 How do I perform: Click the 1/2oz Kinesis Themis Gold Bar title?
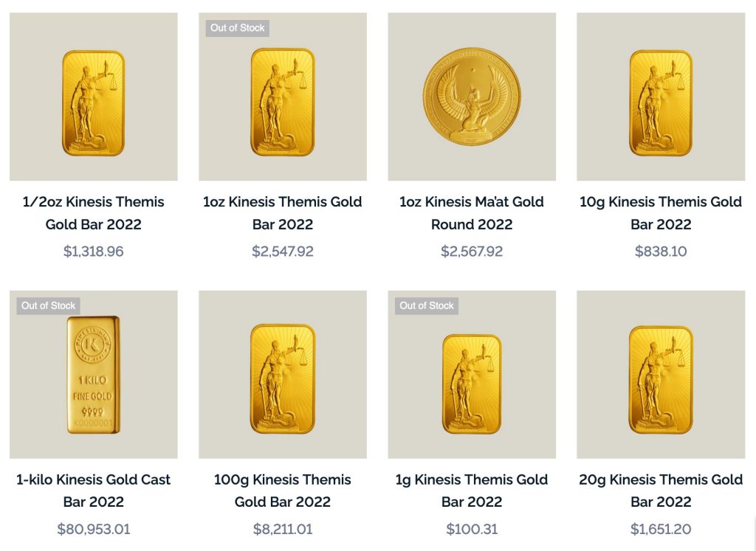click(x=93, y=212)
